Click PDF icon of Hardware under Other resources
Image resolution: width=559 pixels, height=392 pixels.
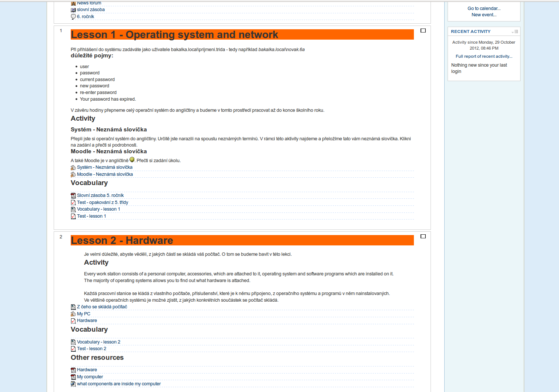(73, 370)
